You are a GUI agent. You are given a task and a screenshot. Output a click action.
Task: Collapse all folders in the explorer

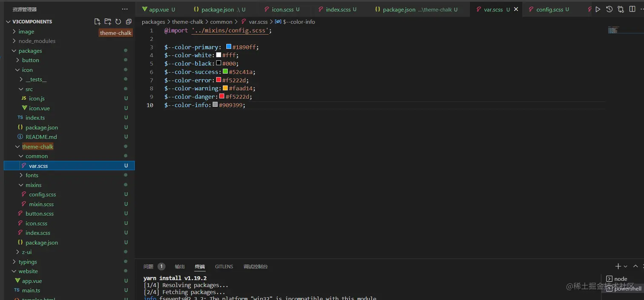pyautogui.click(x=129, y=22)
